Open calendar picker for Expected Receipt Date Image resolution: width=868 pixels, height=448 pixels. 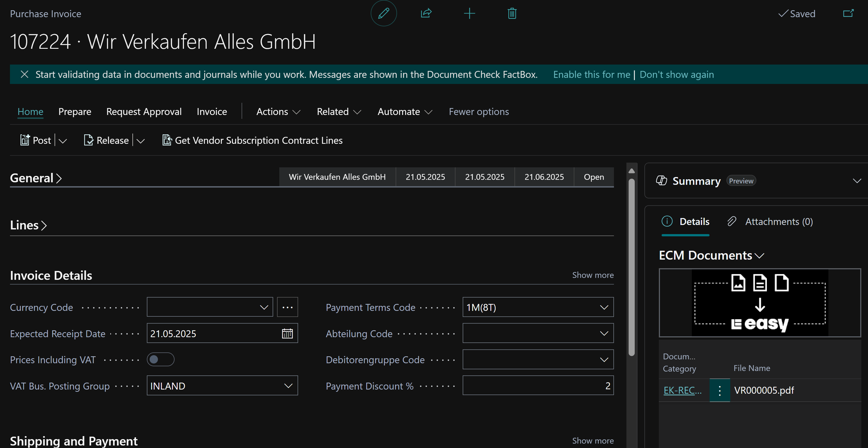click(x=287, y=334)
